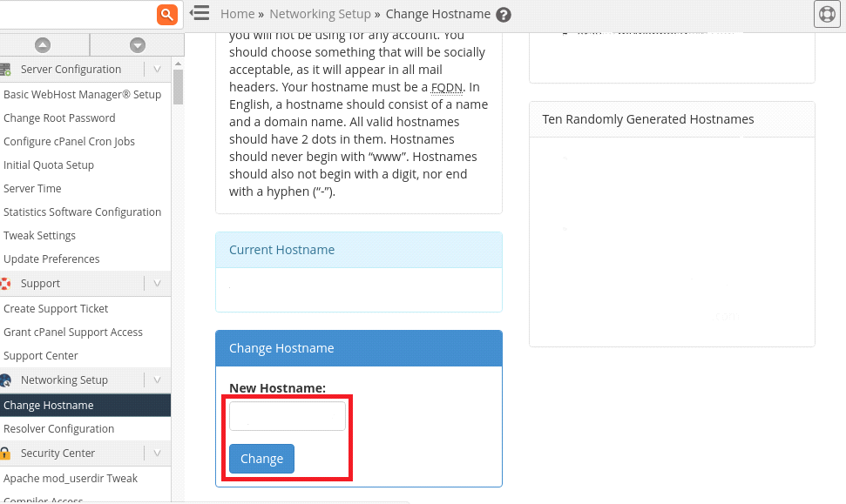Click the Server Configuration section icon
The image size is (846, 504).
(x=5, y=69)
